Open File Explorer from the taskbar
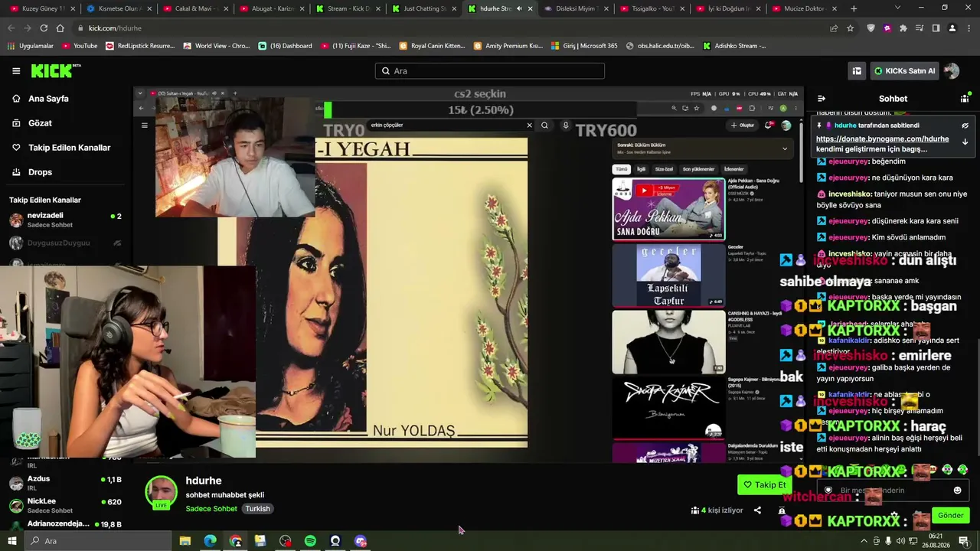 (185, 541)
